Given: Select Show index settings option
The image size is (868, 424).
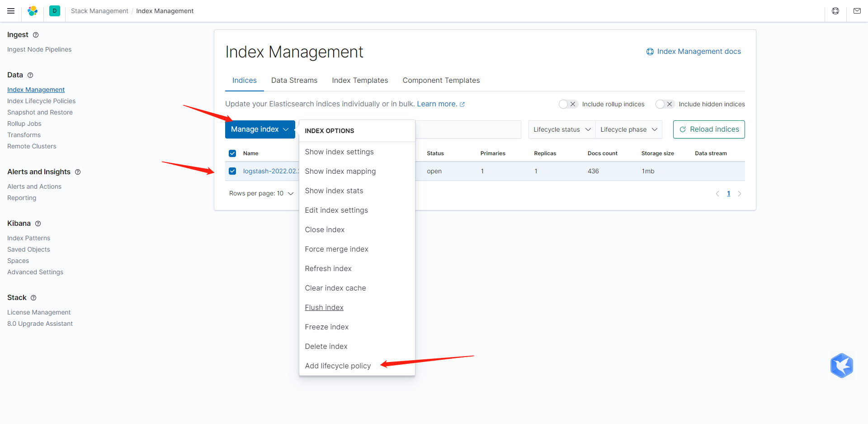Looking at the screenshot, I should [357, 152].
